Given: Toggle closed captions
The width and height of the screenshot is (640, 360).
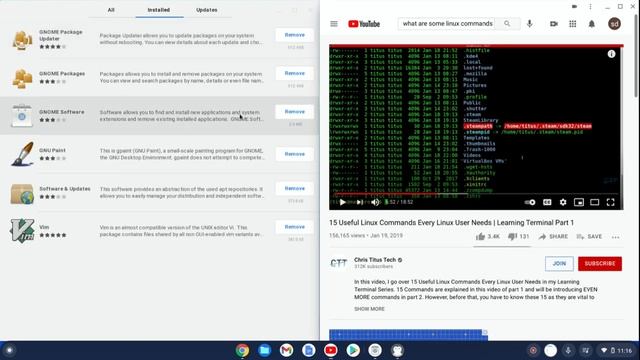Looking at the screenshot, I should point(547,202).
